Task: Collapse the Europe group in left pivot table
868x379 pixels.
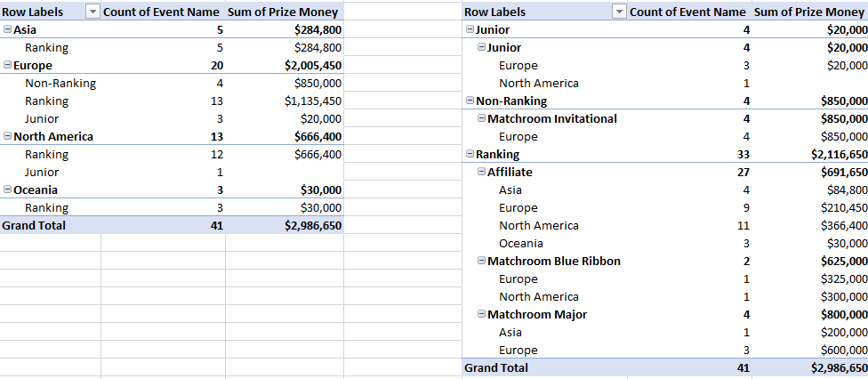Action: (8, 66)
